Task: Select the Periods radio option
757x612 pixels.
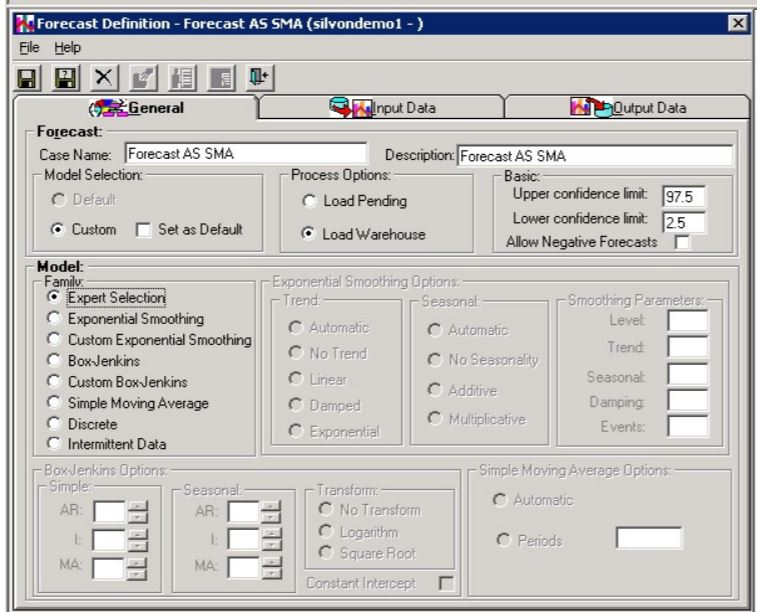Action: click(x=504, y=540)
